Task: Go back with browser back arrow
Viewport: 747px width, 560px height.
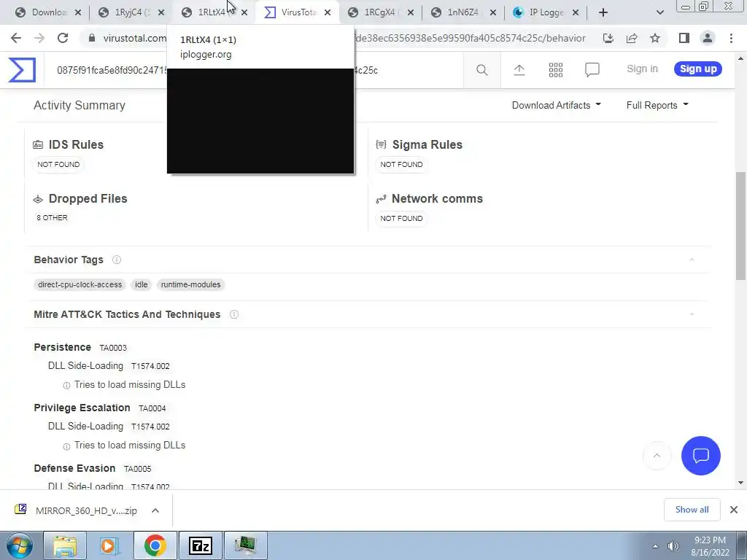Action: pyautogui.click(x=16, y=38)
